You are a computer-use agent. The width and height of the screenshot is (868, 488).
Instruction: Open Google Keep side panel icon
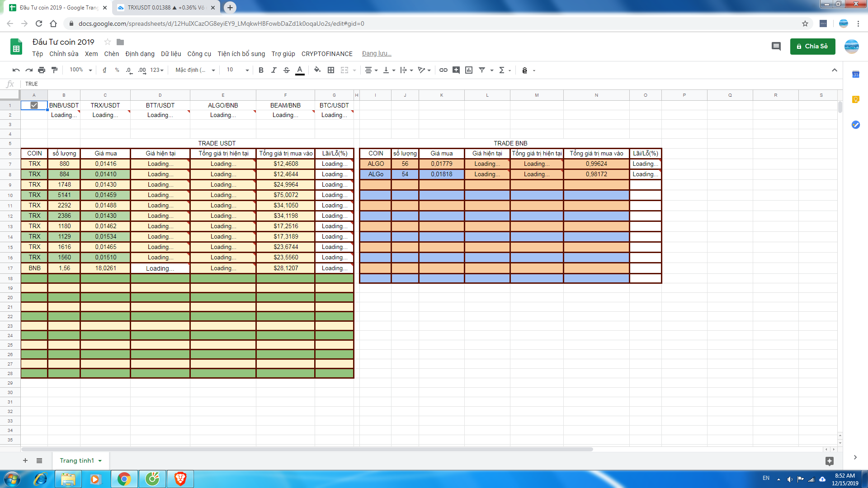tap(856, 99)
